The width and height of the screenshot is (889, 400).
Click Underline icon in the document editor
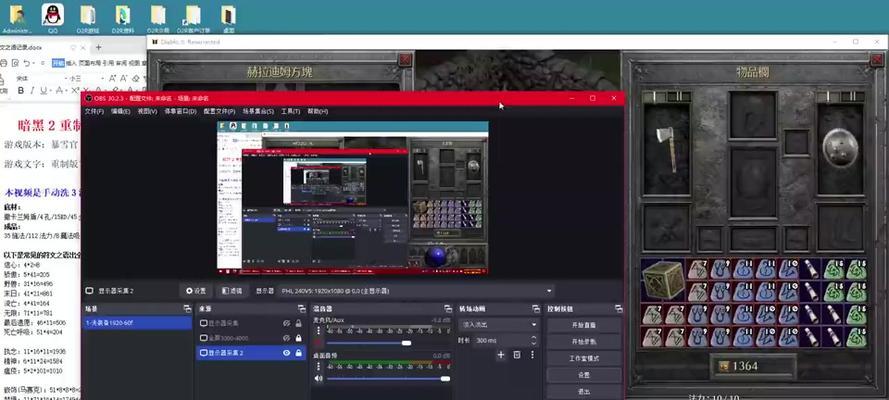pyautogui.click(x=44, y=91)
